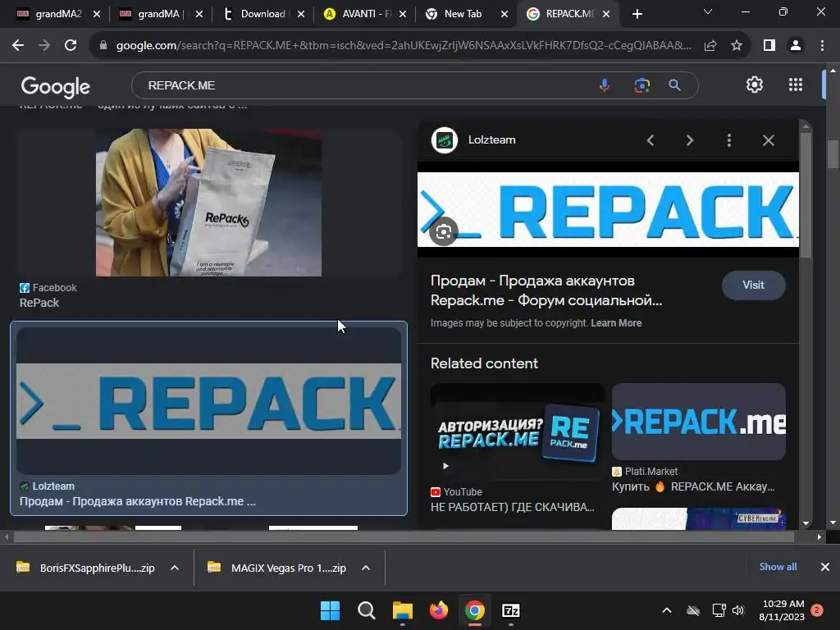Select the Lolzteam REPACK logo thumbnail
The image size is (840, 630).
(x=208, y=400)
